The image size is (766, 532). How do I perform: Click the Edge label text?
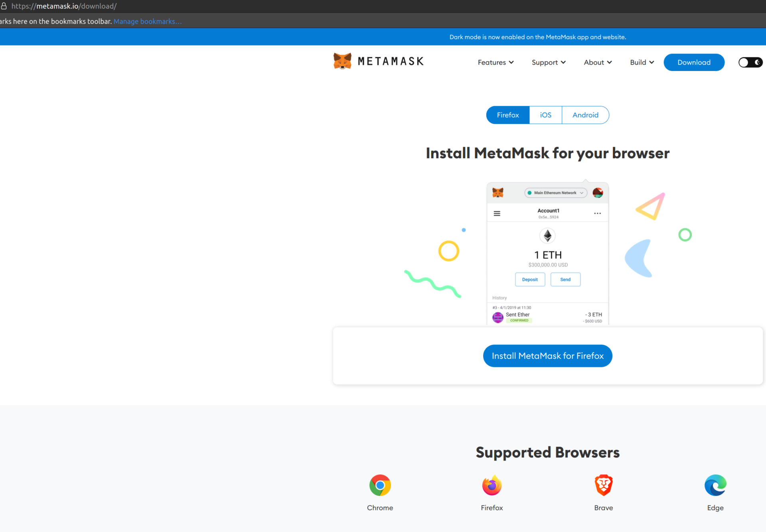715,508
